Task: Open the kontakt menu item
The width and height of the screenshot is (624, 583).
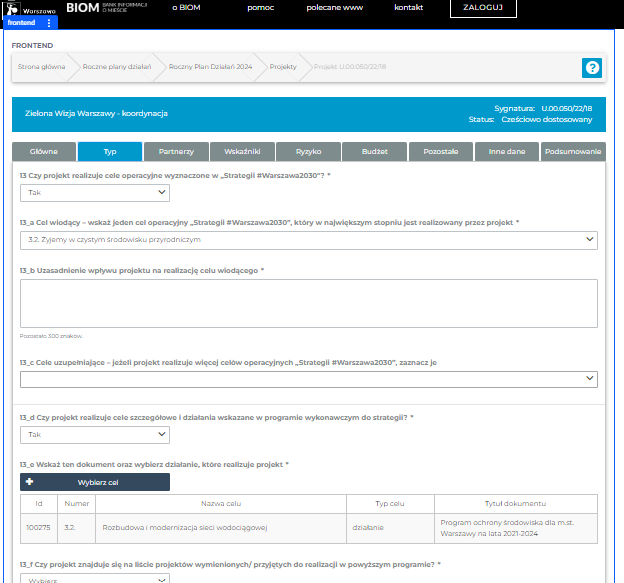Action: (408, 8)
